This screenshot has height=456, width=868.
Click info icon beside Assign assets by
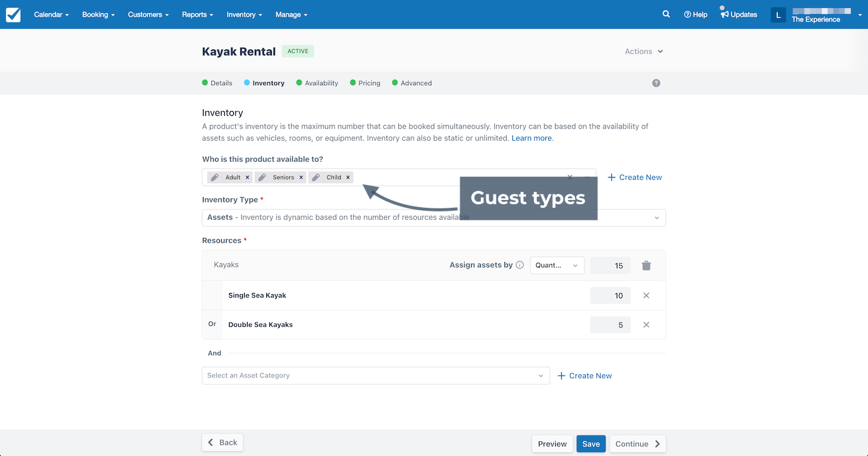click(519, 265)
